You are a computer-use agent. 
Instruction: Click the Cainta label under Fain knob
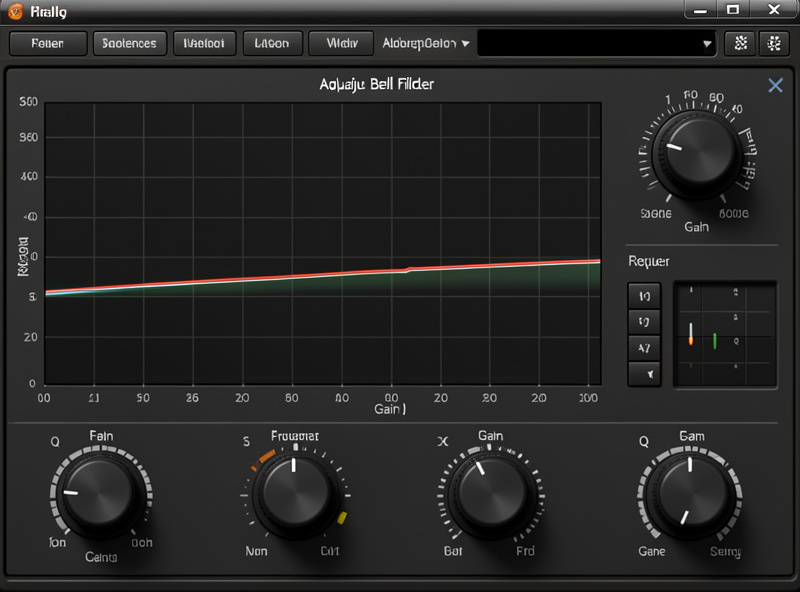101,557
